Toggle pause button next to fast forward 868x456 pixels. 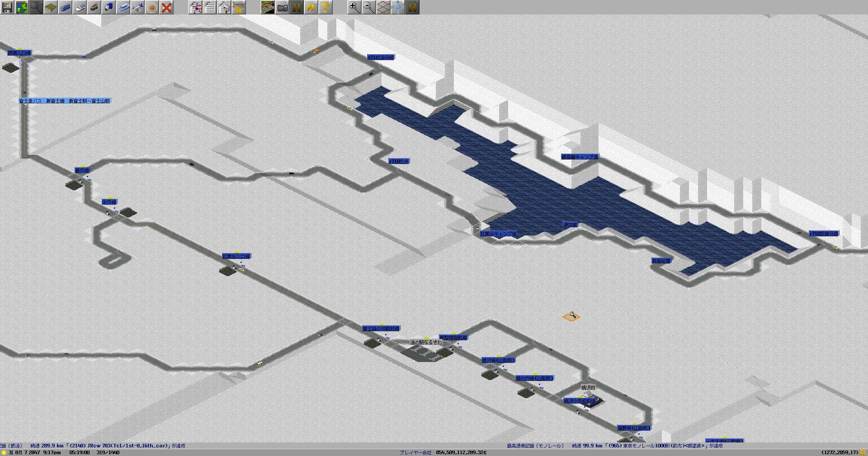[x=297, y=7]
